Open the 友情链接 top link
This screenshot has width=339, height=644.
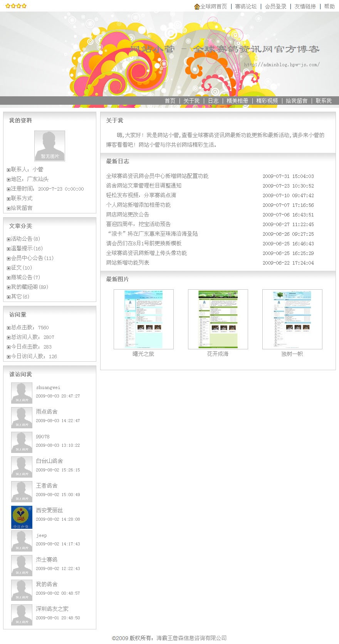pos(305,7)
